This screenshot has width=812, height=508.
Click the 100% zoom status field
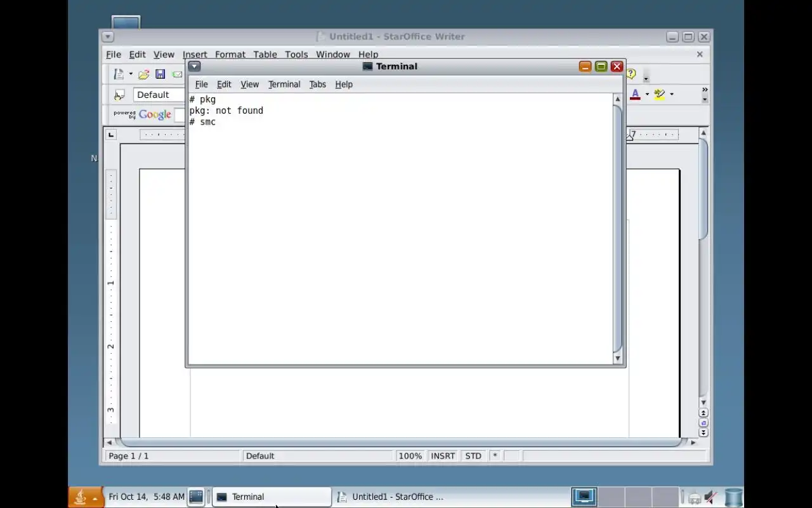point(410,456)
